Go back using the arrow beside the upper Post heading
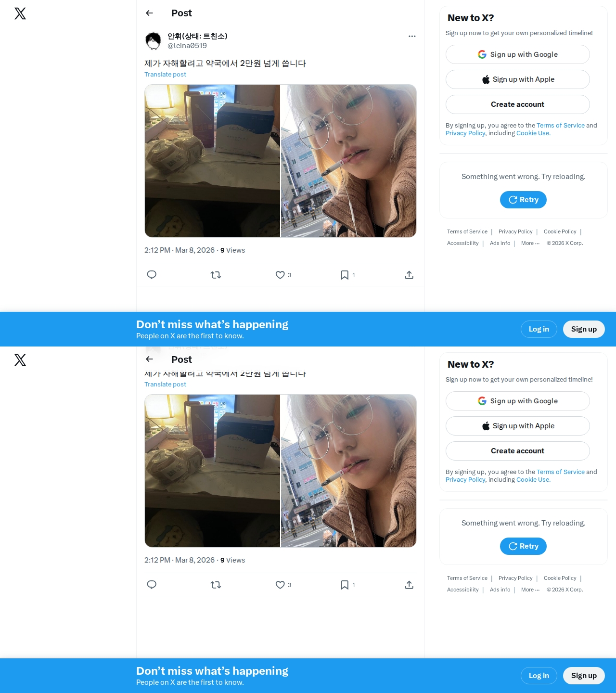Image resolution: width=616 pixels, height=693 pixels. pyautogui.click(x=149, y=13)
